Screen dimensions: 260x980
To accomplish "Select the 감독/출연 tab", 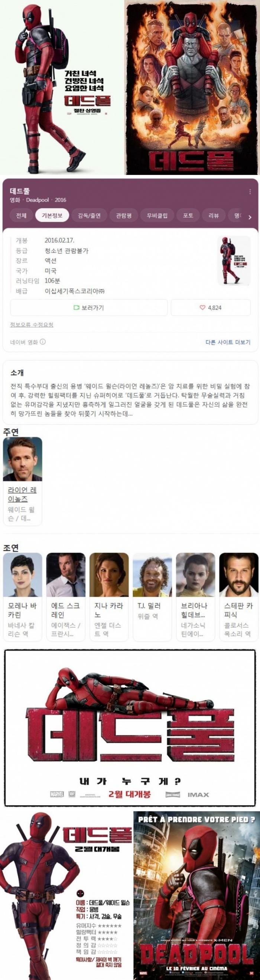I will click(89, 216).
